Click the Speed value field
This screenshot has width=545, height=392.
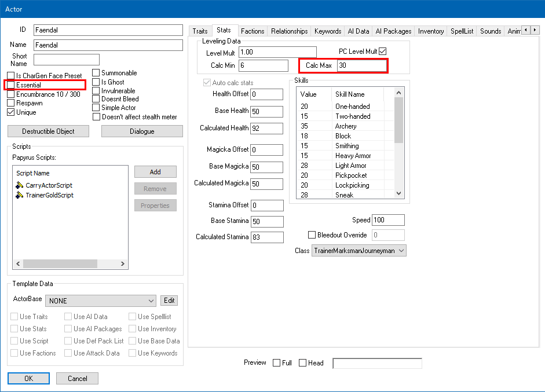[388, 220]
